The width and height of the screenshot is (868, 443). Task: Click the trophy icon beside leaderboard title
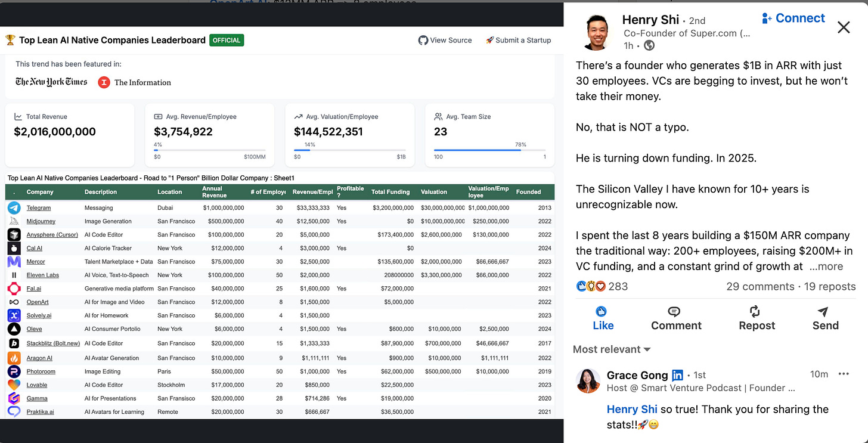click(10, 40)
